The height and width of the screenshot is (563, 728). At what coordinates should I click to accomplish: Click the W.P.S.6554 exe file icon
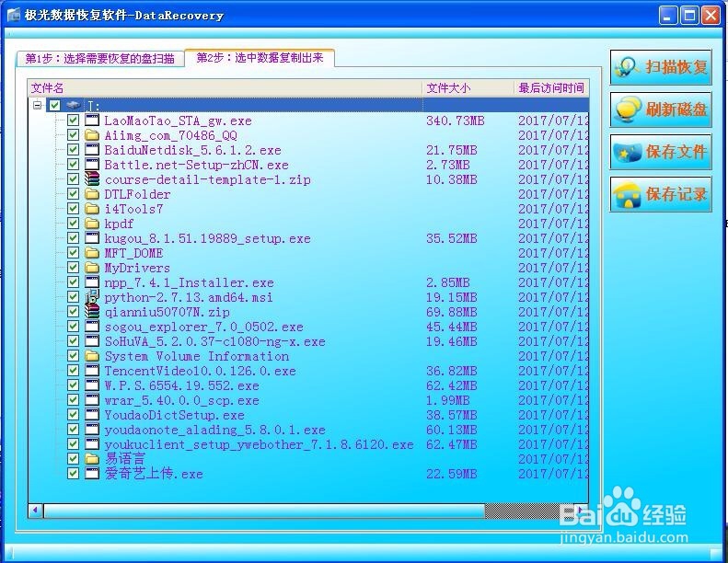point(92,385)
